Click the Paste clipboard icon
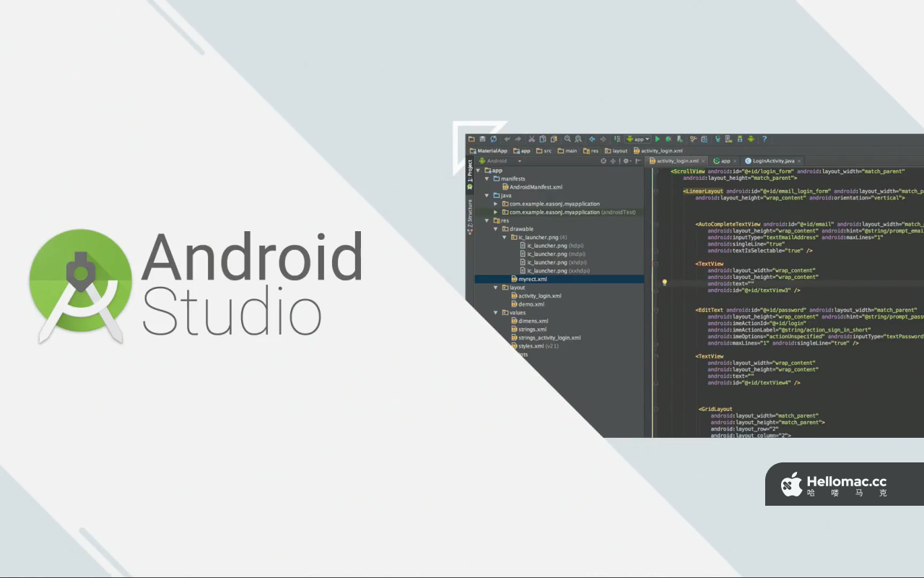This screenshot has width=924, height=578. [x=554, y=139]
